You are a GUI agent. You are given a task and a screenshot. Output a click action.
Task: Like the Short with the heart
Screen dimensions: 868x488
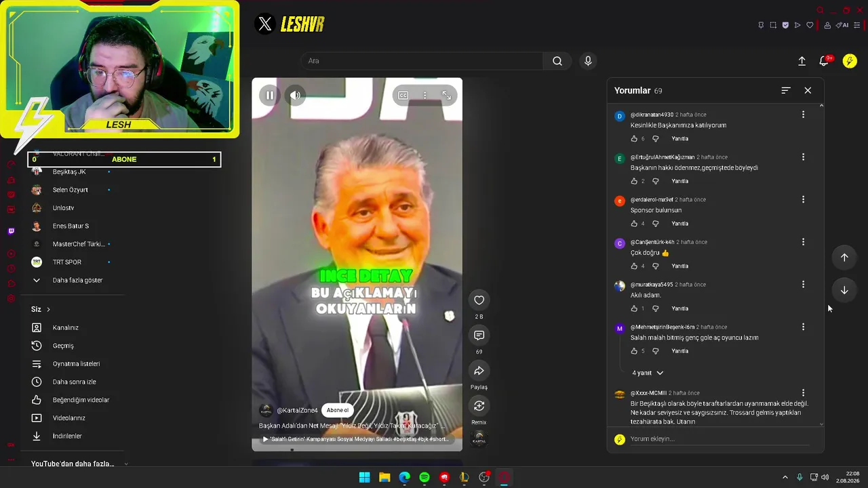(x=479, y=300)
